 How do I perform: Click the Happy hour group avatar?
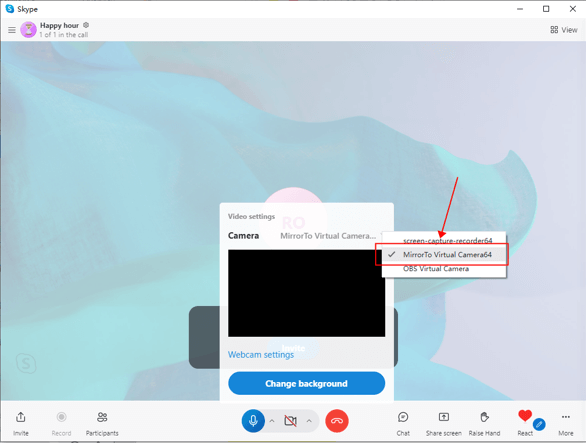click(x=28, y=30)
